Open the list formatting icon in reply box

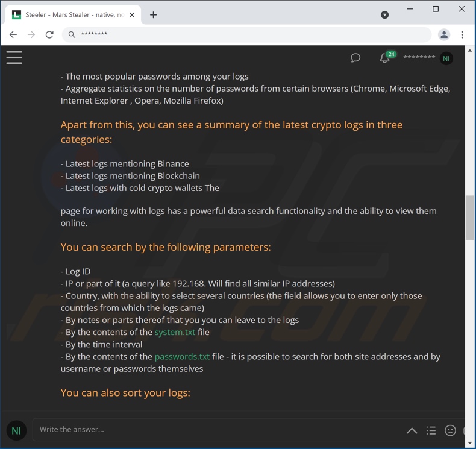point(431,430)
